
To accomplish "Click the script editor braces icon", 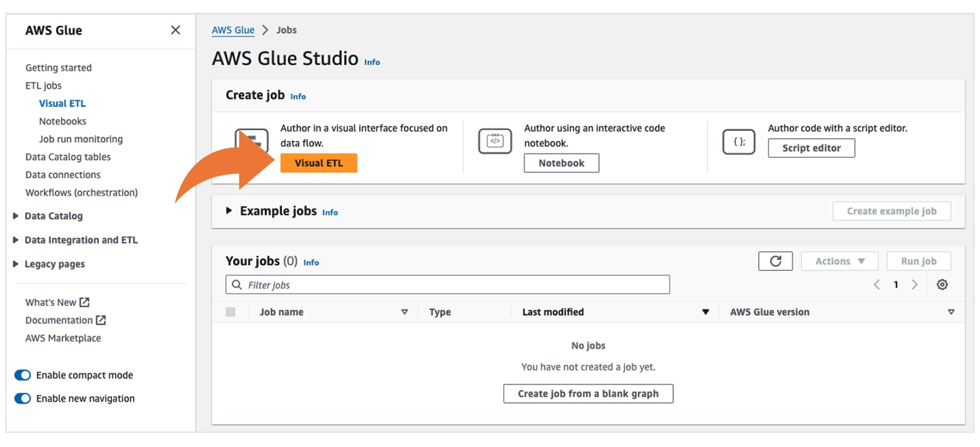I will [x=739, y=141].
